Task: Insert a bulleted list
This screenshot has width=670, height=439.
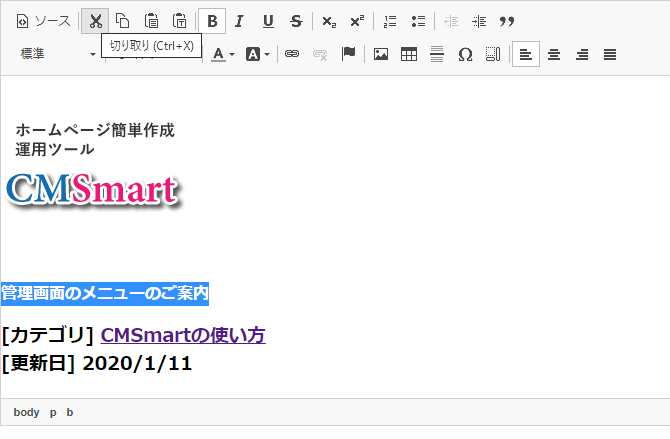Action: click(418, 21)
